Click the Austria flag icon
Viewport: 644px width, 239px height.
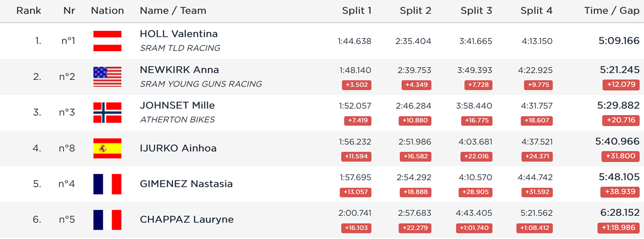pyautogui.click(x=107, y=41)
